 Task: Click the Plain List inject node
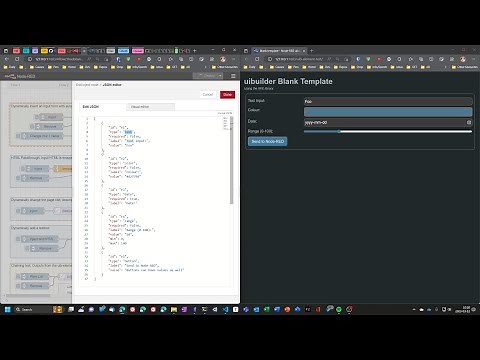(x=35, y=277)
